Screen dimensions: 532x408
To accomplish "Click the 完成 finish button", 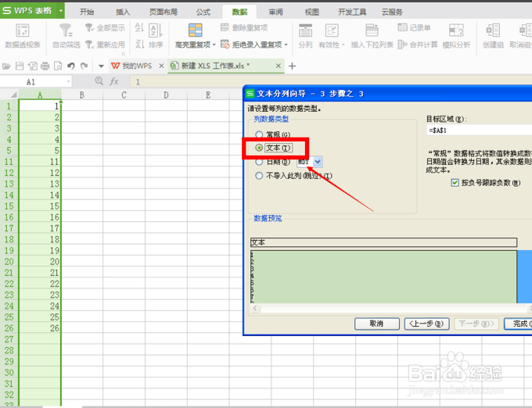I will click(x=519, y=324).
